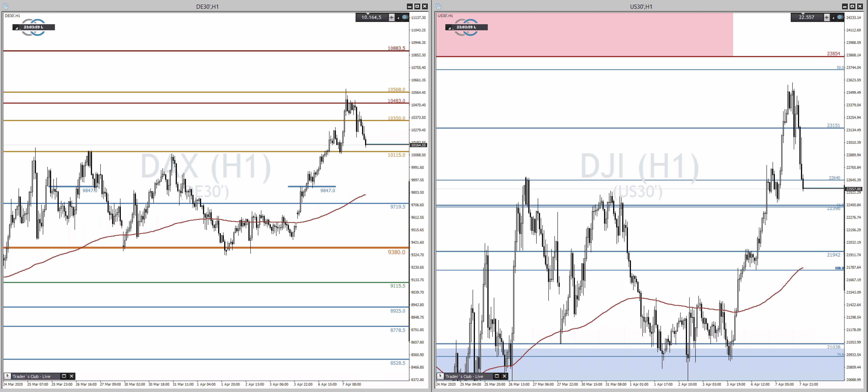
Task: Click the 1 Apr 04:00 time label in DE30
Action: point(206,384)
